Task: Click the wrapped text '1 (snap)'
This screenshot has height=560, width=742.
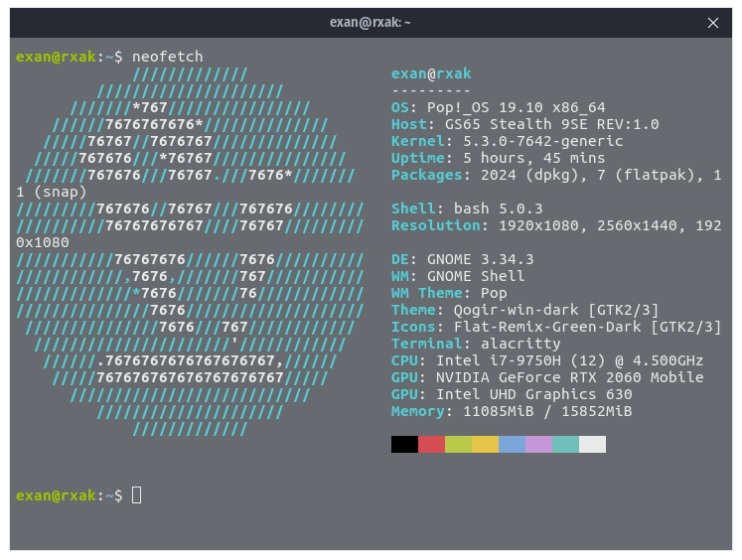Action: coord(51,192)
